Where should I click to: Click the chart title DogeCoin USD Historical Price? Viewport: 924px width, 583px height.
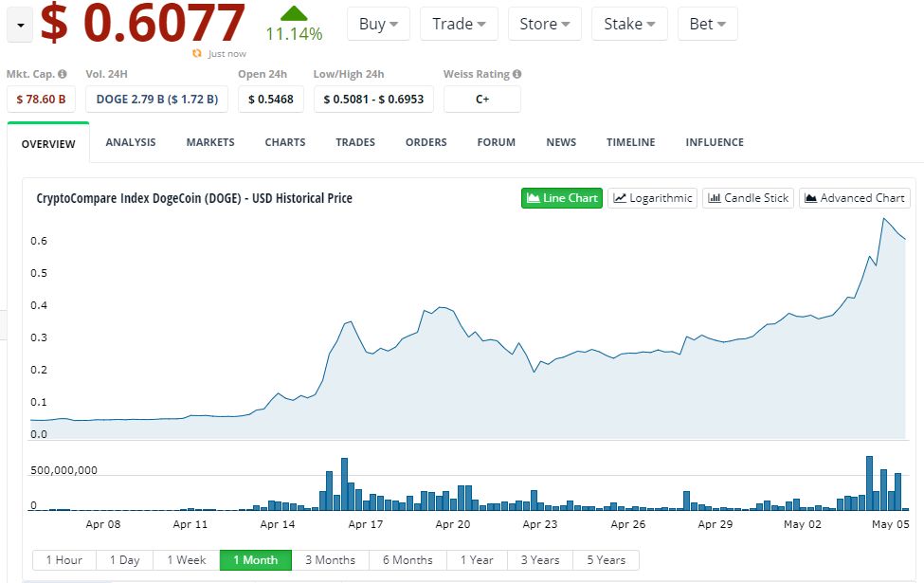tap(194, 198)
